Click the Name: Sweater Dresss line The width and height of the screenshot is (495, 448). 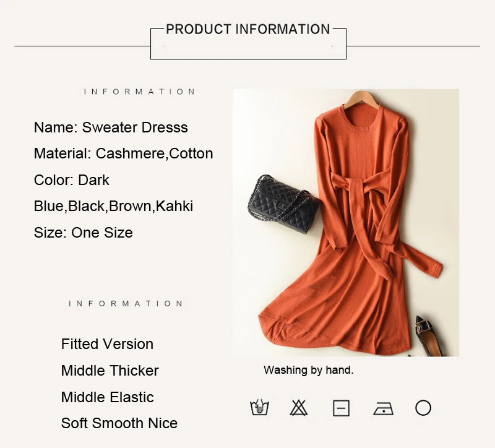click(111, 127)
